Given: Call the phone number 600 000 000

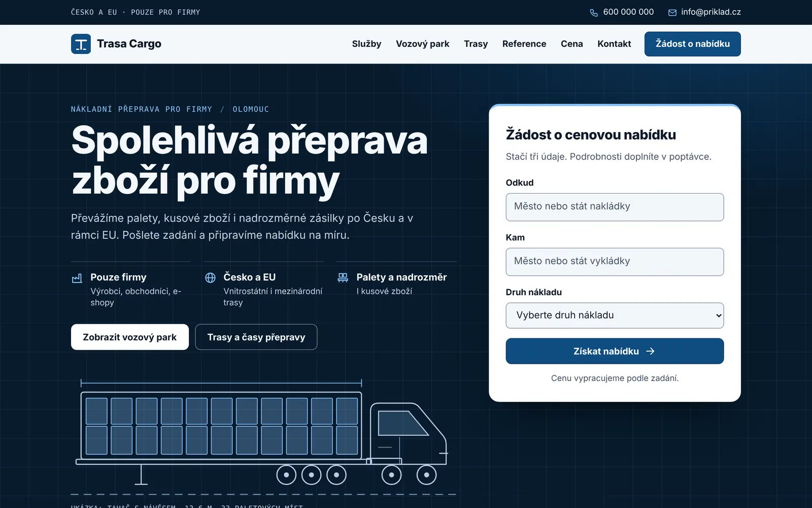Looking at the screenshot, I should click(x=628, y=12).
